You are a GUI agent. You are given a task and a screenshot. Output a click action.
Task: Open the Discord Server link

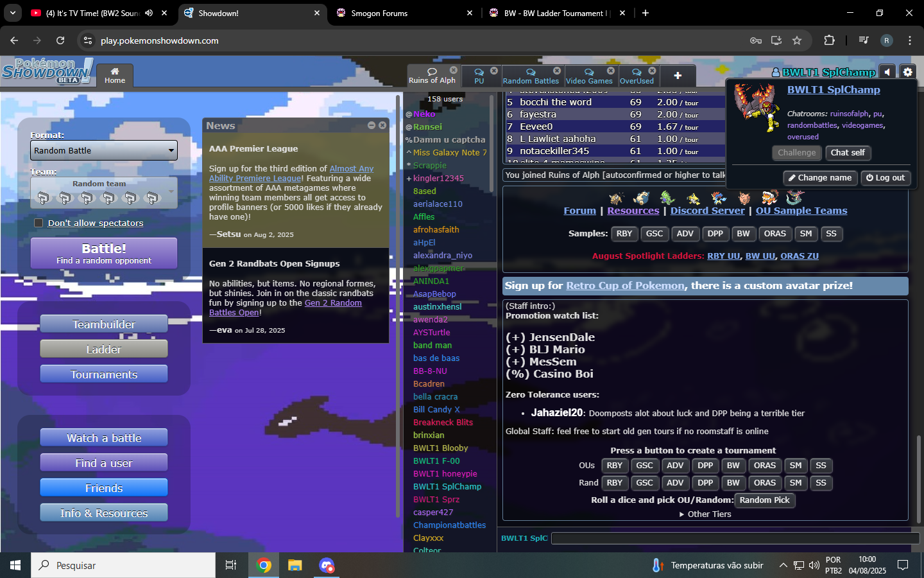pos(708,211)
